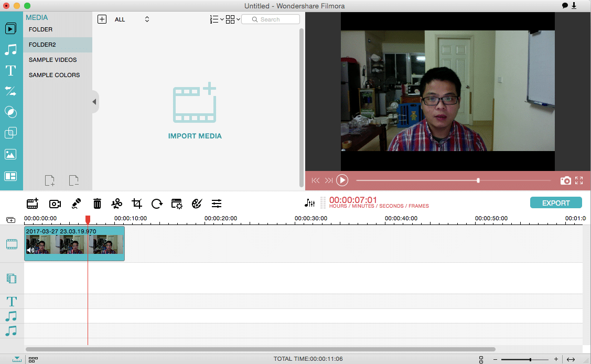591x364 pixels.
Task: Toggle full screen preview
Action: (579, 180)
